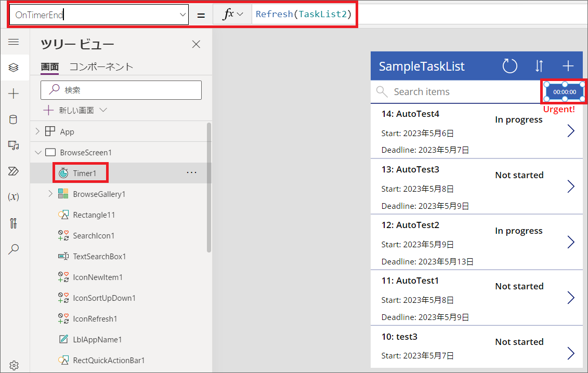Open the Media pane on left rail

point(14,145)
